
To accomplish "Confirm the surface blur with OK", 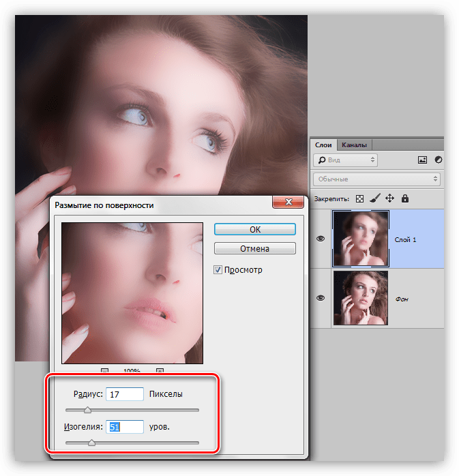I will pos(255,230).
